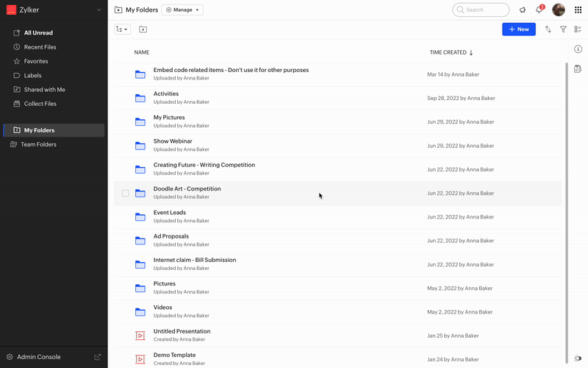This screenshot has width=588, height=368.
Task: Open the Event Leads folder
Action: [170, 213]
